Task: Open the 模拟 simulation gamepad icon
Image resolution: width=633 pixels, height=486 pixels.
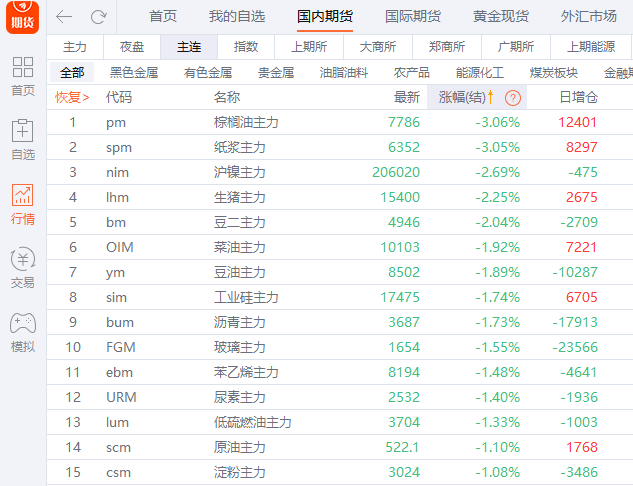Action: 22,332
